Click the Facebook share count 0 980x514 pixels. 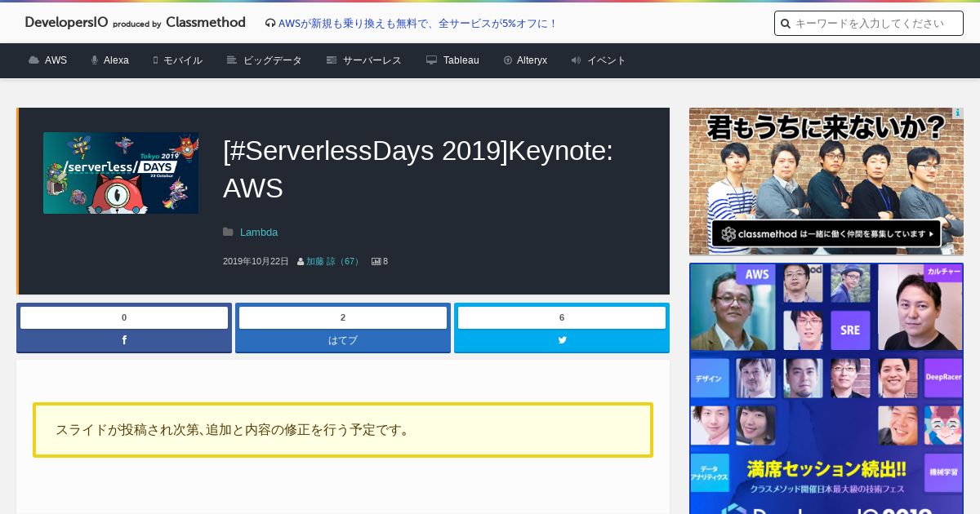pos(124,317)
